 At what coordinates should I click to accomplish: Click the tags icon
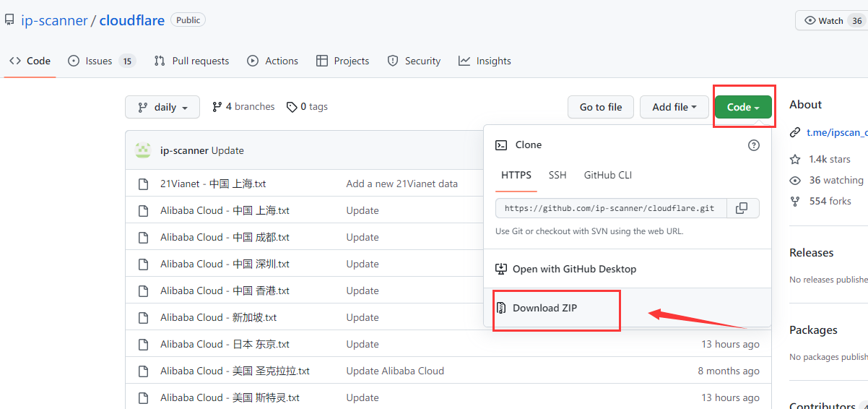point(292,107)
